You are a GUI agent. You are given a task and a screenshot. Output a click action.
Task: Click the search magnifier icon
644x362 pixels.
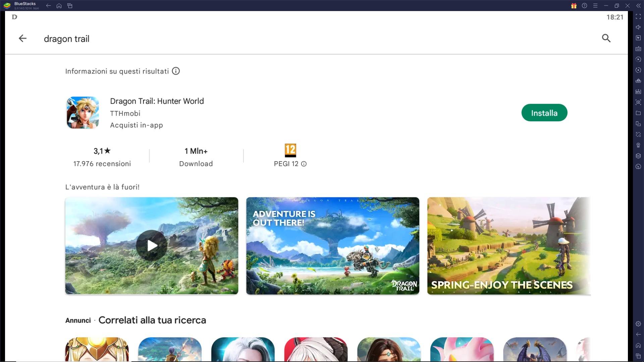click(x=606, y=38)
